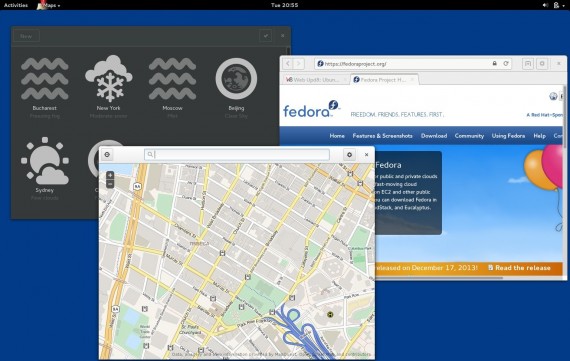This screenshot has height=361, width=570.
Task: Click the Moscow city label
Action: pyautogui.click(x=172, y=108)
